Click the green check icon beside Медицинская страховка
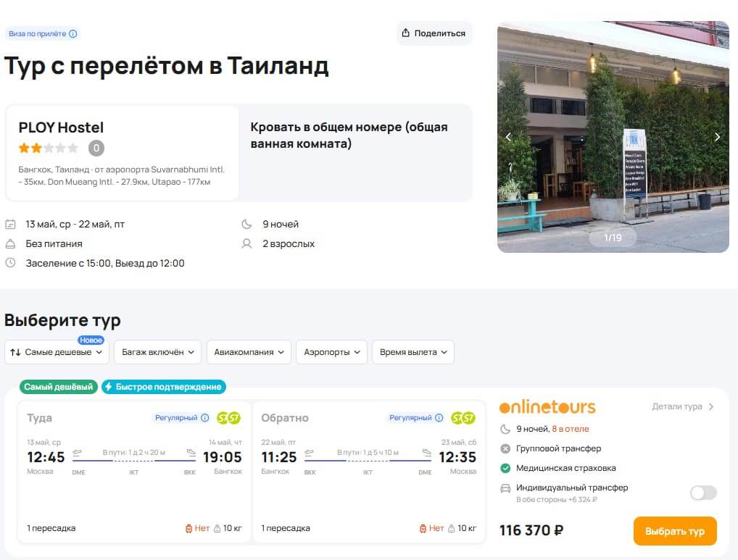 505,468
